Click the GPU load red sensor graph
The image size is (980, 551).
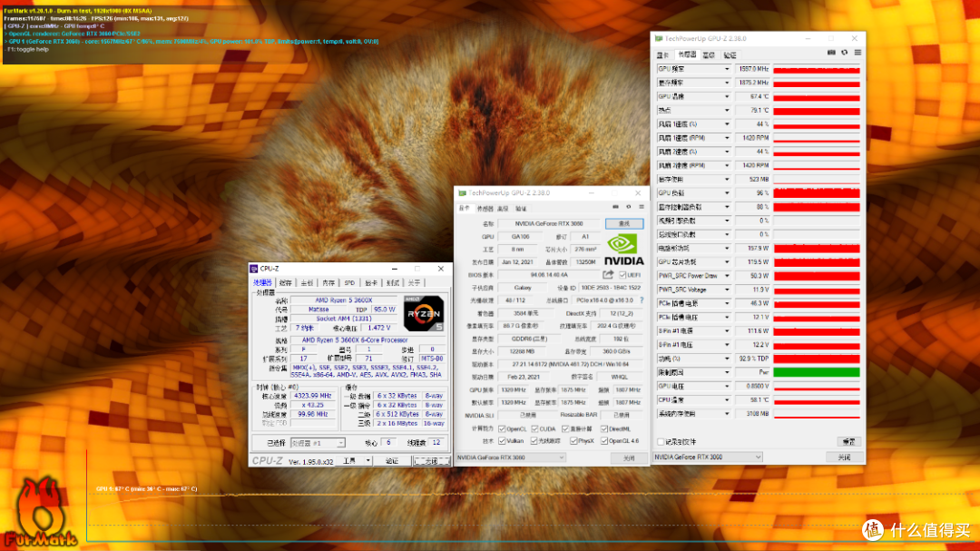point(817,193)
